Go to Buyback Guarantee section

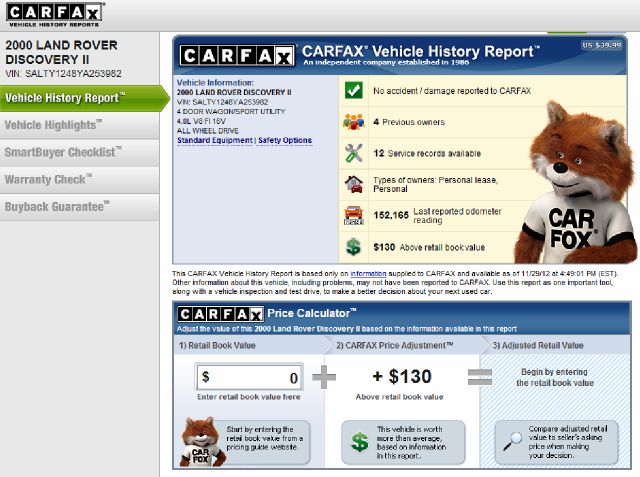(x=57, y=206)
